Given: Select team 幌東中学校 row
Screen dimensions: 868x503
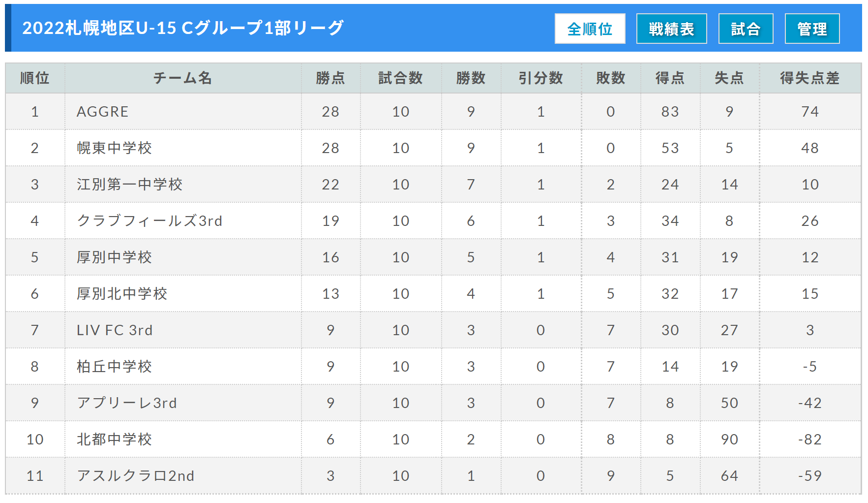Looking at the screenshot, I should tap(433, 148).
